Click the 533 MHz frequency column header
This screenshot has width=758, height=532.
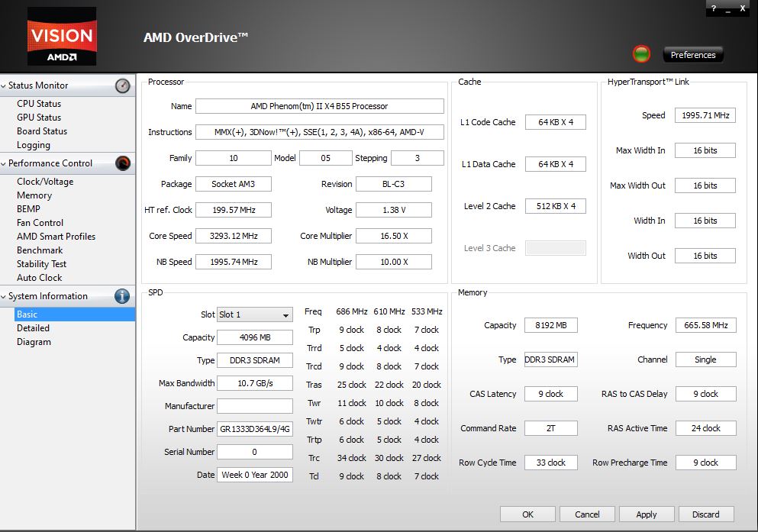[x=427, y=311]
